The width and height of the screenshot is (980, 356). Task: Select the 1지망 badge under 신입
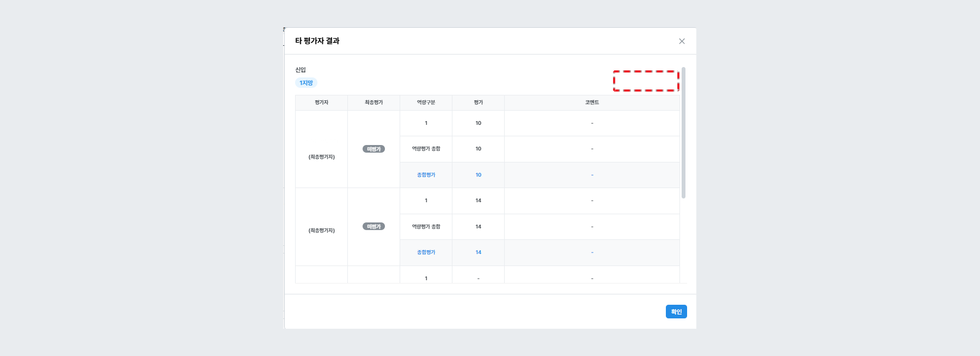[x=306, y=83]
